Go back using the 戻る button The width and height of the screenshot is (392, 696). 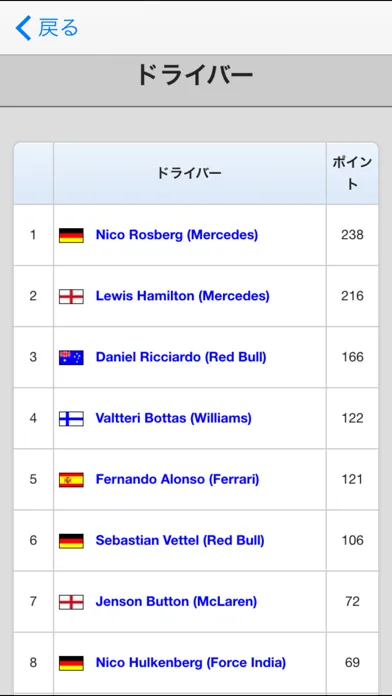pos(47,28)
